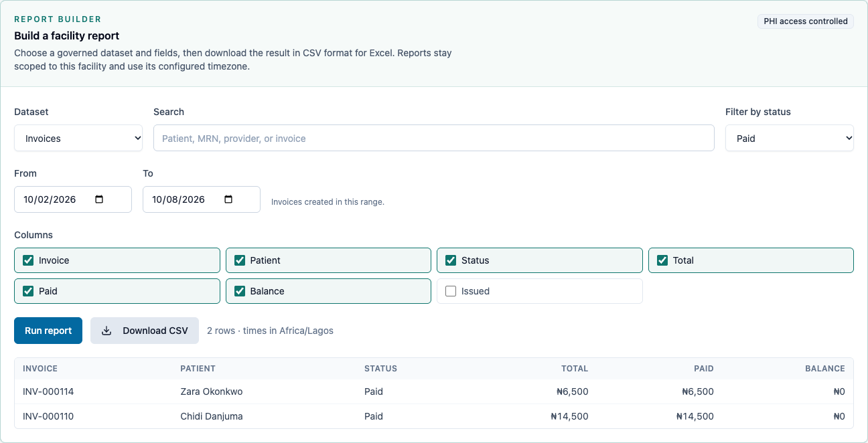Open the To date calendar picker icon
This screenshot has height=443, width=868.
(x=228, y=199)
